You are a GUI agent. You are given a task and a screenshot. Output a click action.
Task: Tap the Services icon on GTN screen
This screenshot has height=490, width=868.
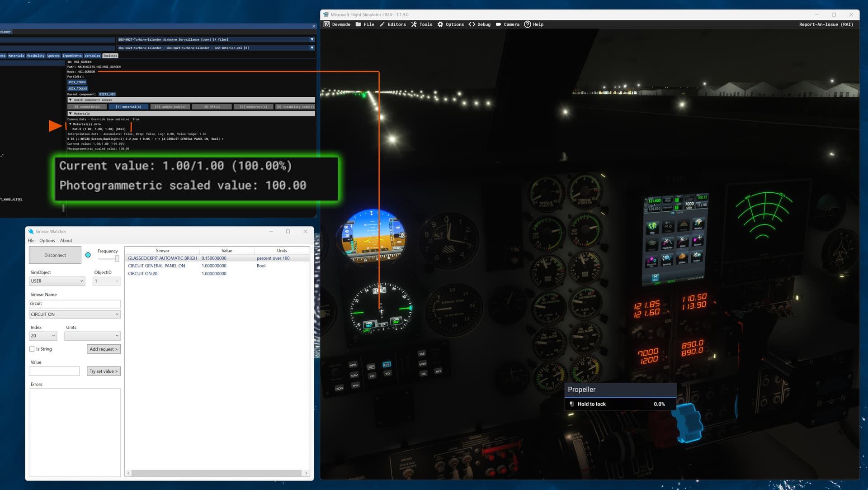click(667, 260)
